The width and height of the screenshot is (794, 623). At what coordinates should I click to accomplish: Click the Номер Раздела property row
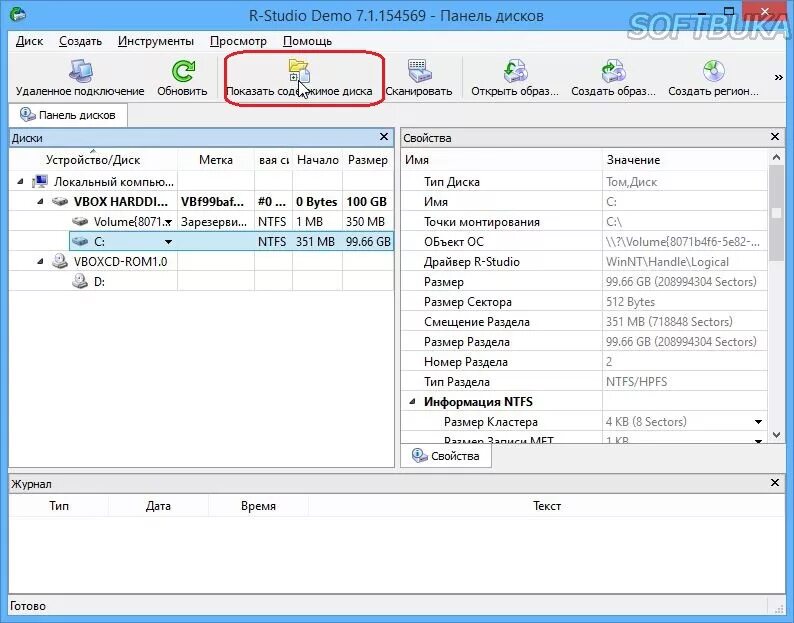(x=584, y=362)
